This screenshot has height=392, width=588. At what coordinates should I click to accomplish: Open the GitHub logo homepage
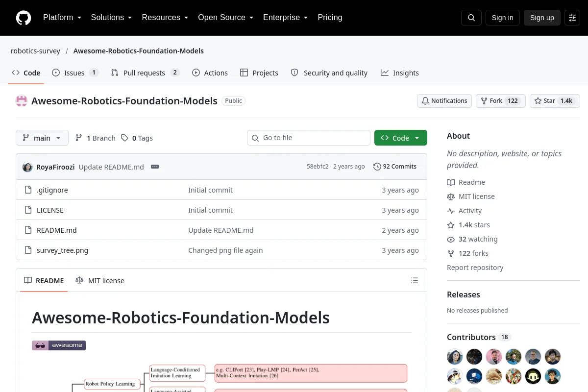coord(24,18)
